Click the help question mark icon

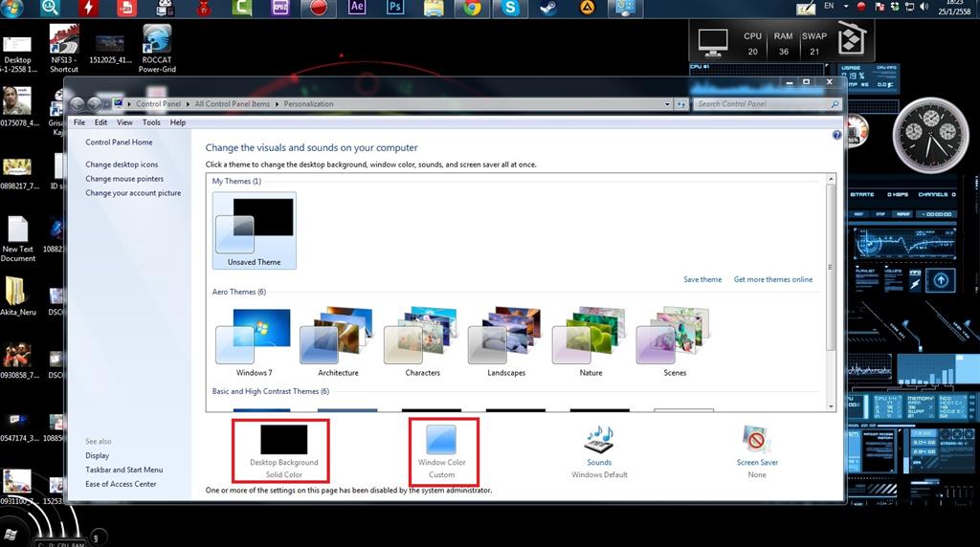click(x=836, y=135)
